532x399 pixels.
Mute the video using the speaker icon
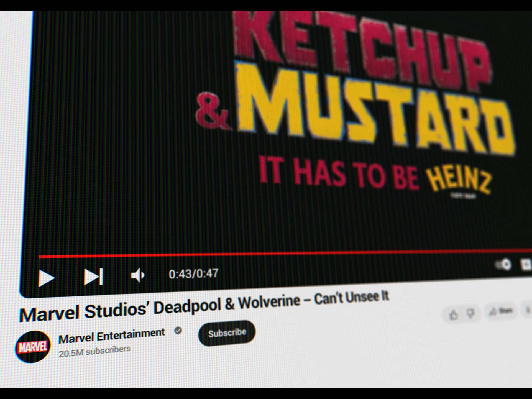[138, 275]
